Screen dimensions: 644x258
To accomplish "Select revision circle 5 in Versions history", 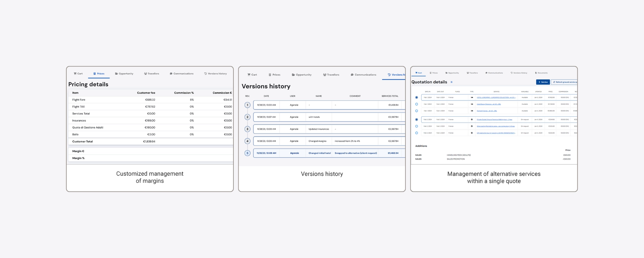I will coord(247,153).
